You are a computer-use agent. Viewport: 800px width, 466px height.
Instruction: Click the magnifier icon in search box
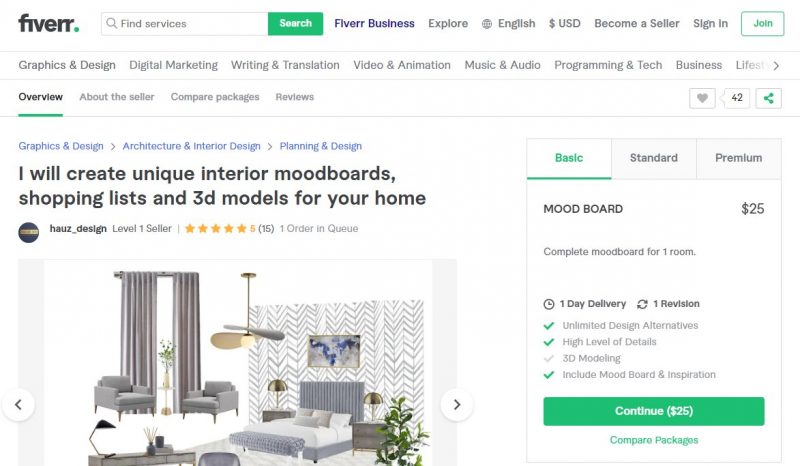(111, 23)
